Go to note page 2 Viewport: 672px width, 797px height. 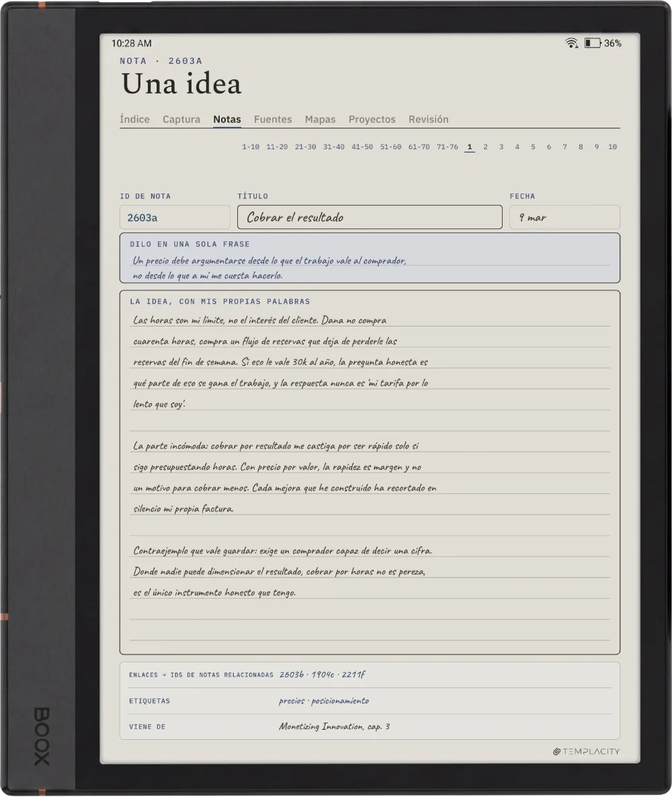(x=485, y=147)
